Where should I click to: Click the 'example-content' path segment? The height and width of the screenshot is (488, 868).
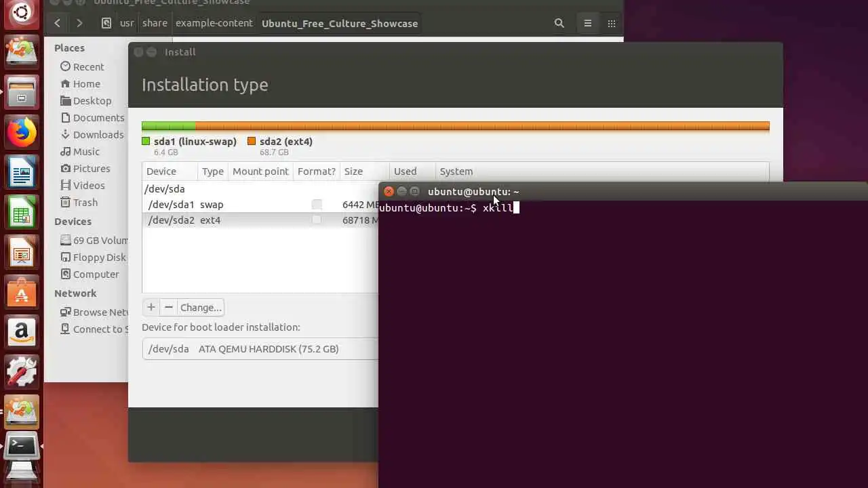(214, 23)
